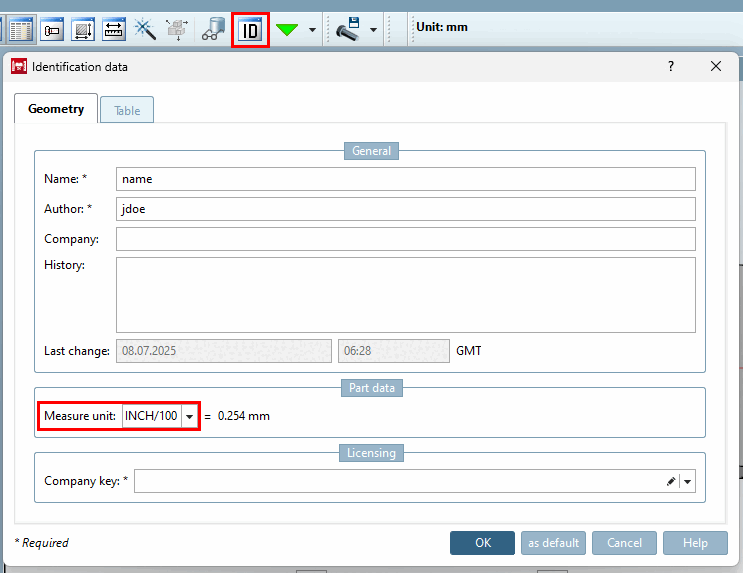Expand the Company key dropdown arrow
743x573 pixels.
pos(687,482)
